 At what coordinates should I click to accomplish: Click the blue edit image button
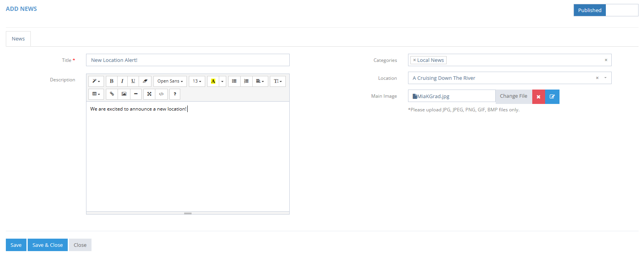click(552, 97)
